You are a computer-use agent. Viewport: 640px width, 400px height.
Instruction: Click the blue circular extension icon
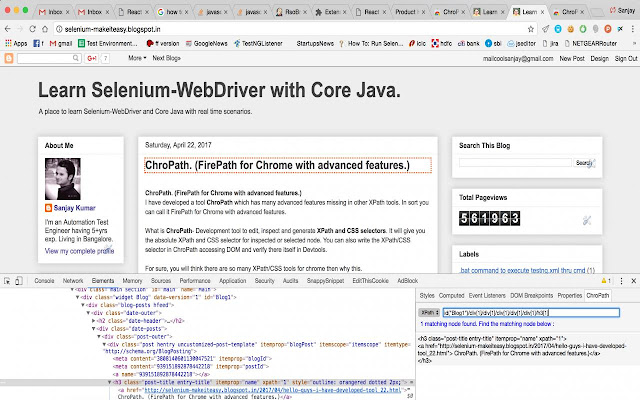click(558, 29)
